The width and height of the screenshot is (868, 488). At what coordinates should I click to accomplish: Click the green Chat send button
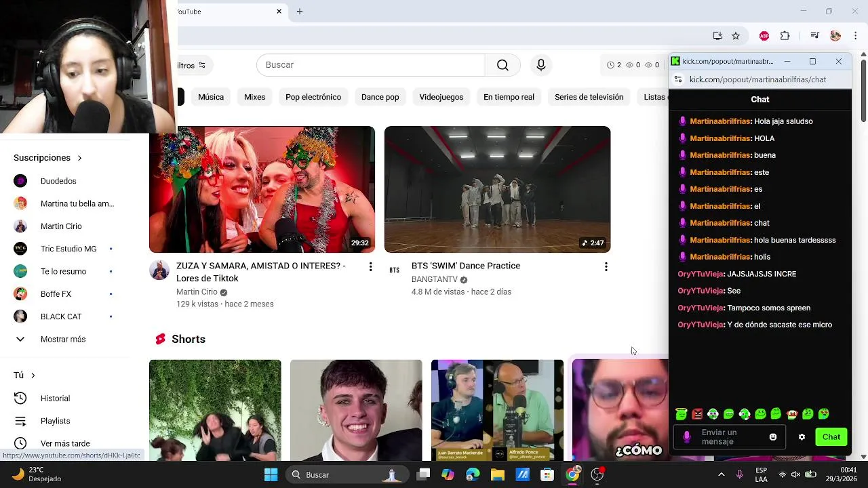tap(831, 437)
